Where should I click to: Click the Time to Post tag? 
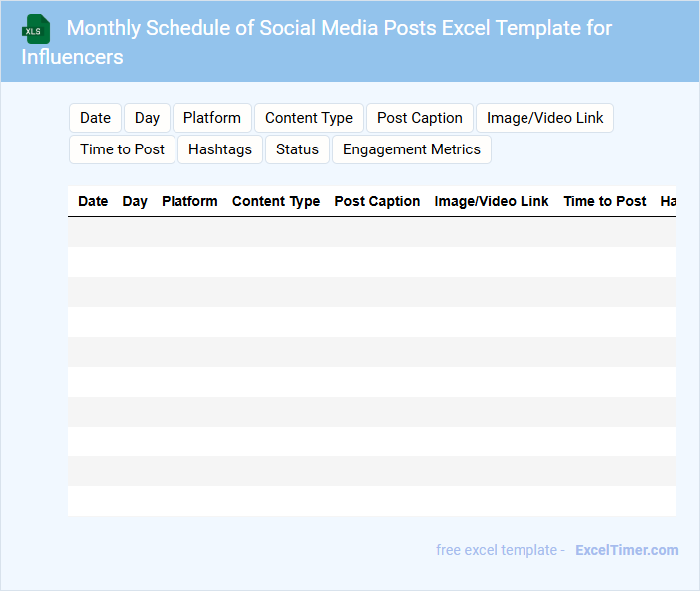pyautogui.click(x=122, y=149)
